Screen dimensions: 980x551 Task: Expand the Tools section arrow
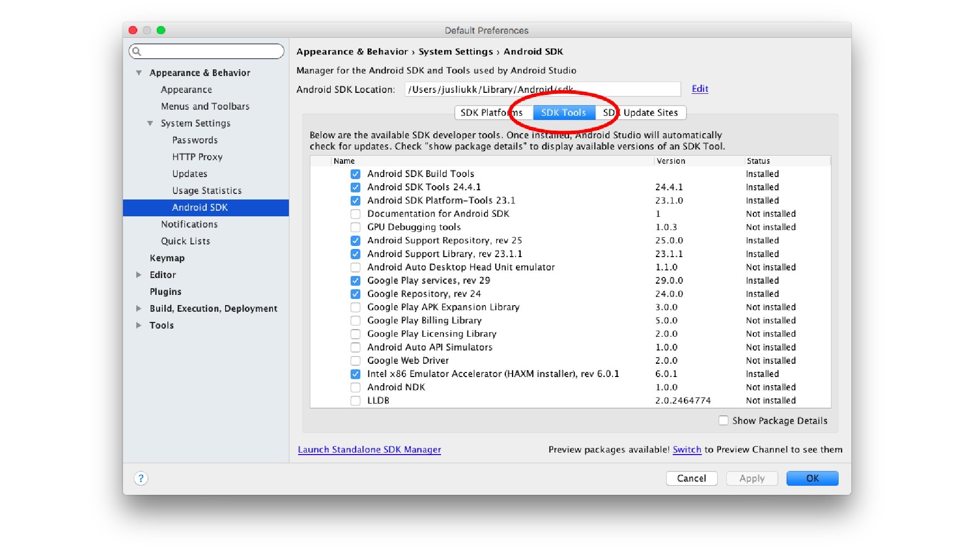139,325
